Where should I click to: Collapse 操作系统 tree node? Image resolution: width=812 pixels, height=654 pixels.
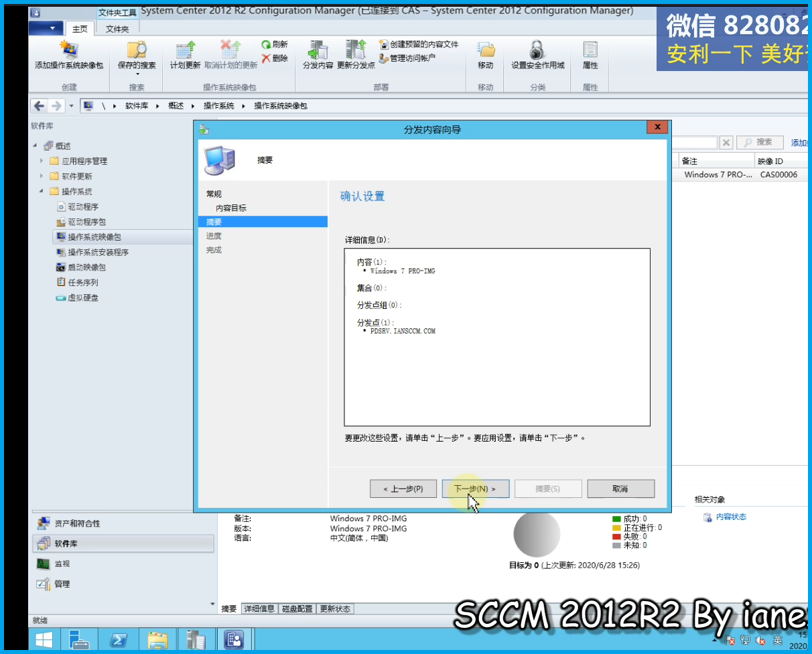point(42,192)
